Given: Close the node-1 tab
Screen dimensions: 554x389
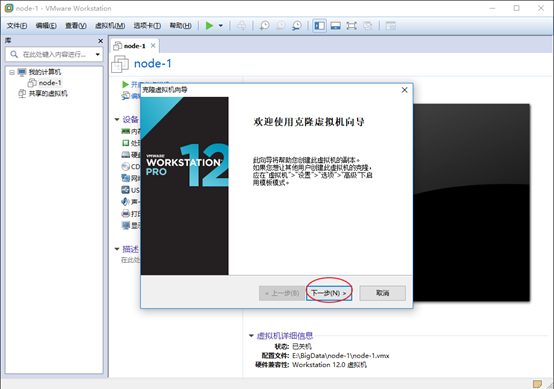Looking at the screenshot, I should point(153,46).
